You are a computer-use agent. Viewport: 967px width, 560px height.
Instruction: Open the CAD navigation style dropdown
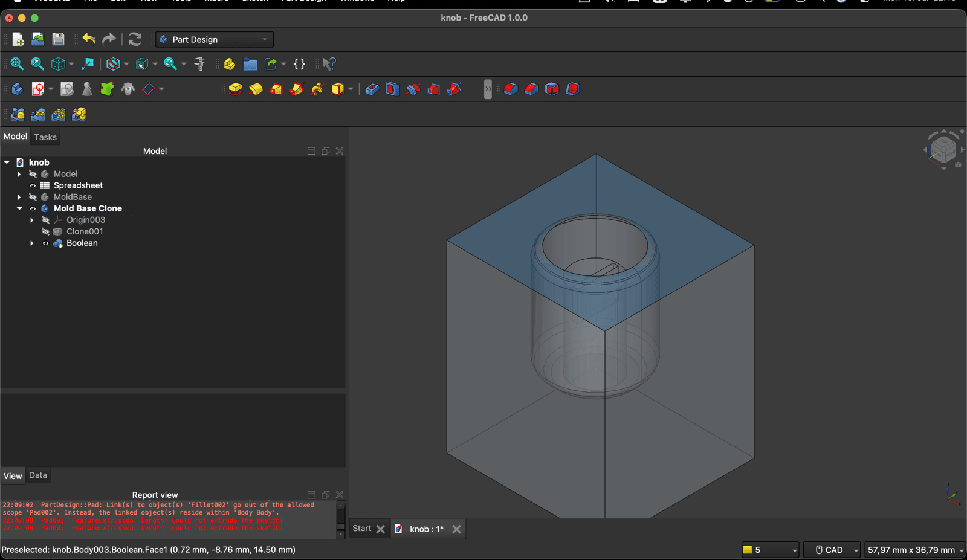832,550
